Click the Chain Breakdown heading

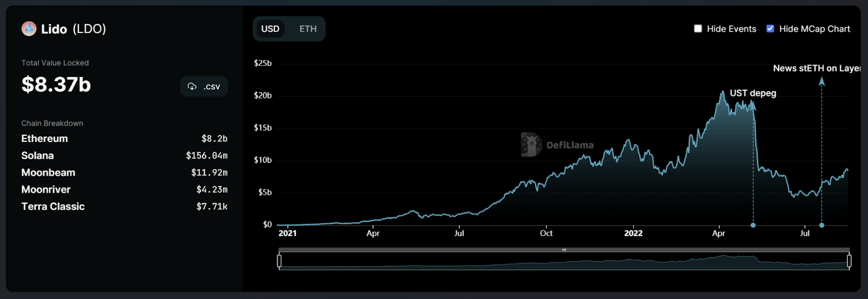point(52,123)
